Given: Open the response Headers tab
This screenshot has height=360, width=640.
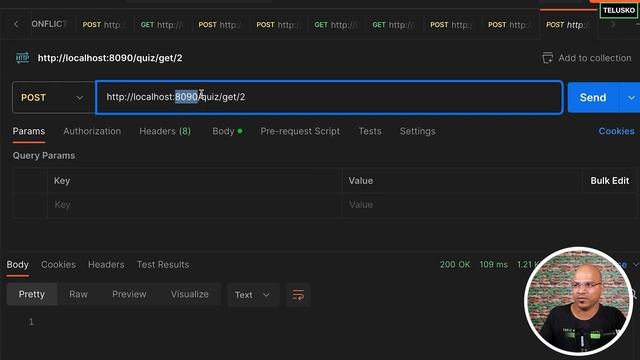Looking at the screenshot, I should (106, 264).
